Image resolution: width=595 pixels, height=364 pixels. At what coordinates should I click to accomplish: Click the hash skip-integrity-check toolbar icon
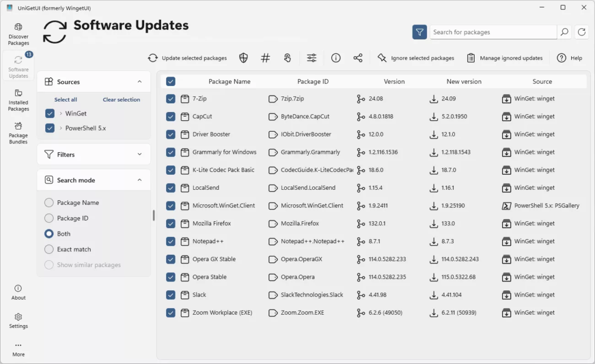[x=266, y=58]
